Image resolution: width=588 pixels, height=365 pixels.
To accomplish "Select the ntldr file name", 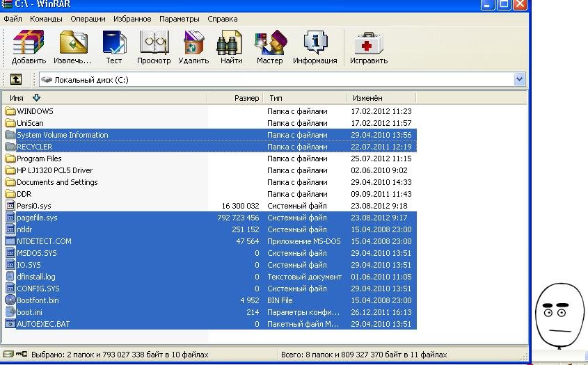I will coord(24,229).
